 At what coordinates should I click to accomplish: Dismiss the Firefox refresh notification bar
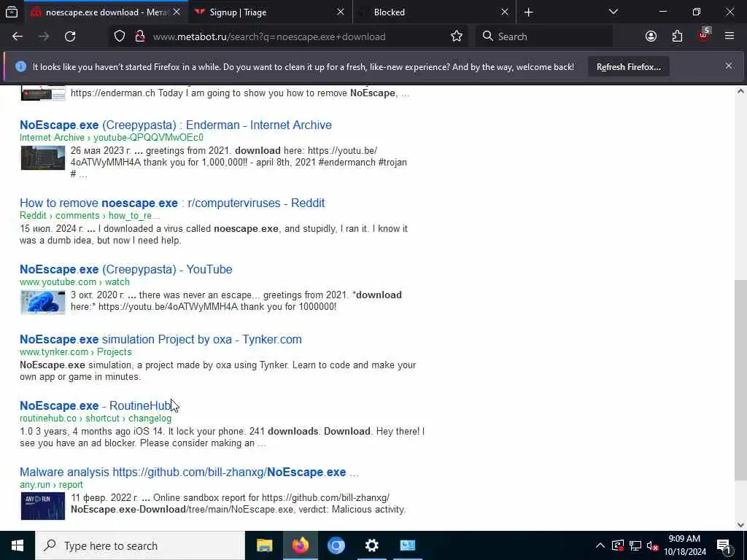tap(729, 66)
